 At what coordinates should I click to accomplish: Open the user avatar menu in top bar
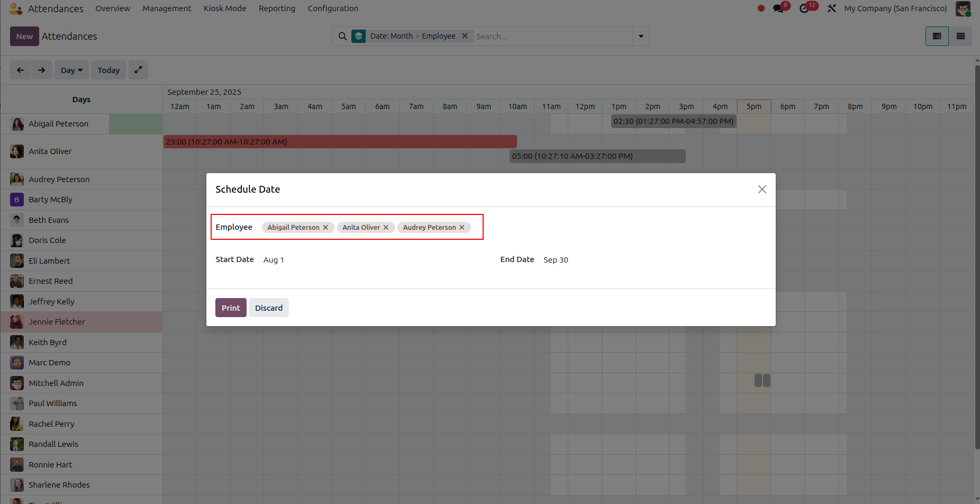click(963, 8)
